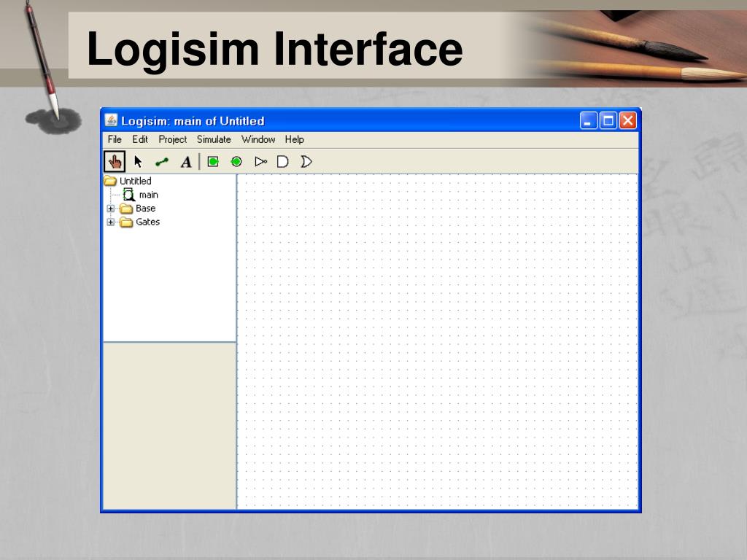Expand the Base library node
747x560 pixels.
click(111, 209)
